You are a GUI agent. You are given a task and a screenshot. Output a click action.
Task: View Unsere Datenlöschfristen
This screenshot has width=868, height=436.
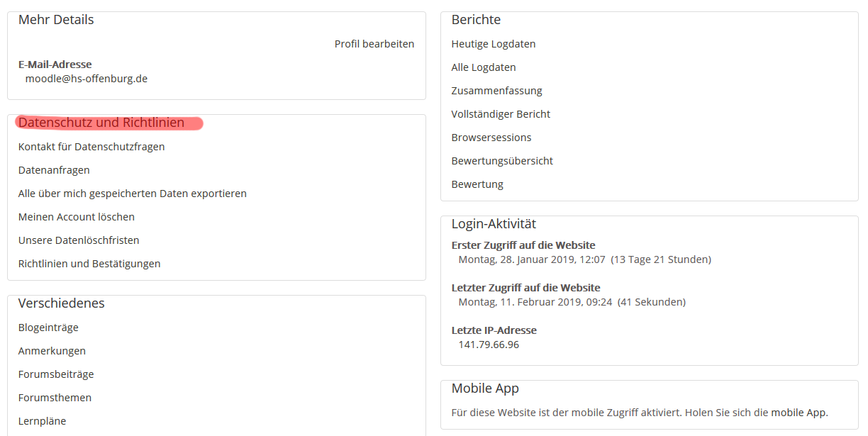click(x=79, y=240)
